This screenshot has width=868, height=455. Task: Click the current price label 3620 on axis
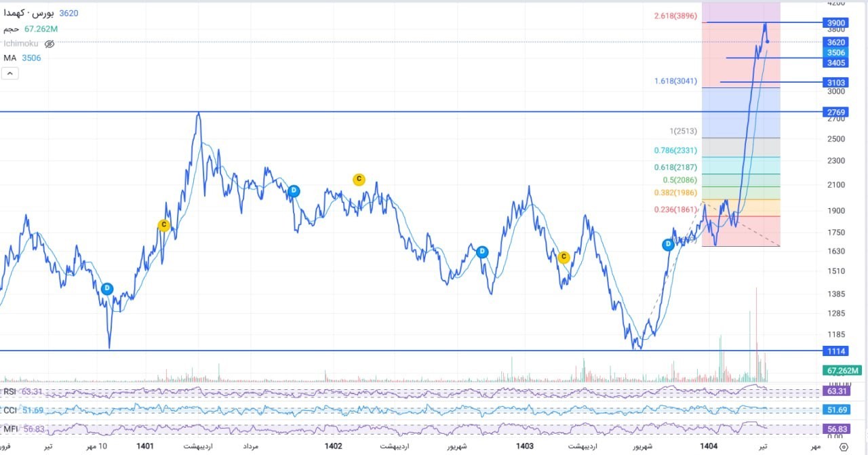(836, 42)
